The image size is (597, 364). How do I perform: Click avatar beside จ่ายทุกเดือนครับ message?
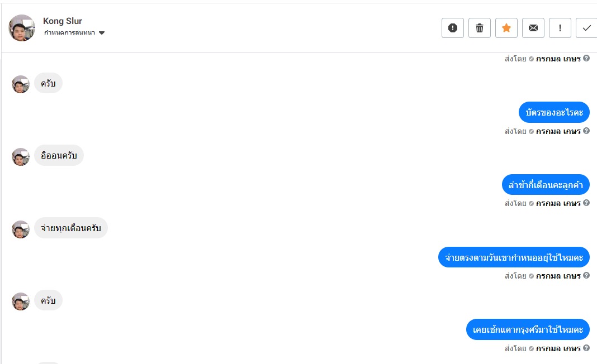(21, 229)
